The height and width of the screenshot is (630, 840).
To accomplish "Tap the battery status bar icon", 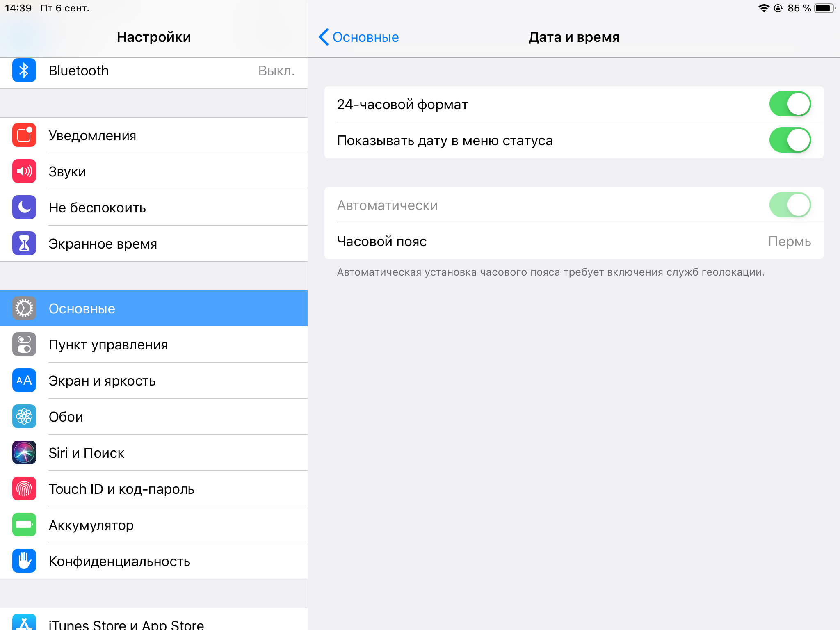I will tap(825, 8).
